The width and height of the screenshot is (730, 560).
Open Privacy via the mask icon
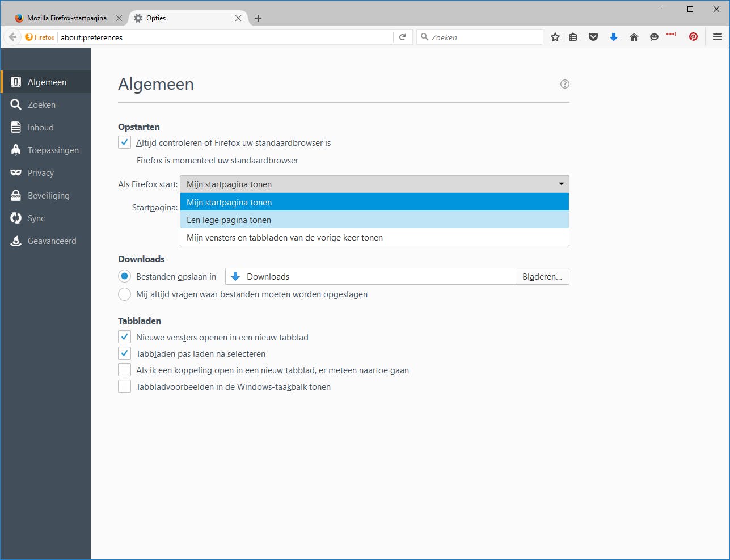coord(16,173)
